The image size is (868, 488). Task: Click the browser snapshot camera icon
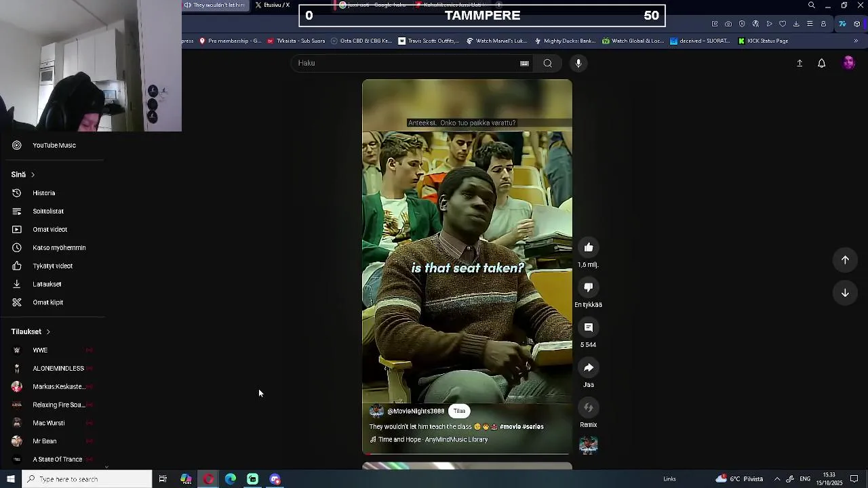pyautogui.click(x=728, y=24)
